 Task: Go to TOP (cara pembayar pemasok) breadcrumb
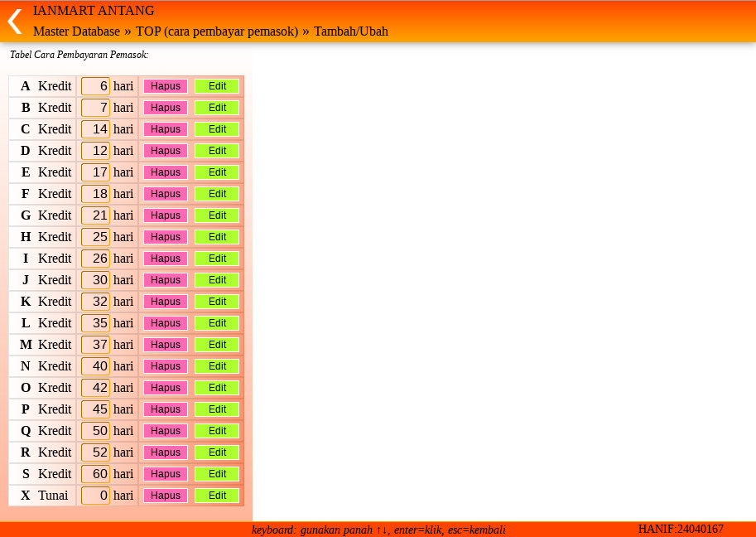[x=217, y=31]
